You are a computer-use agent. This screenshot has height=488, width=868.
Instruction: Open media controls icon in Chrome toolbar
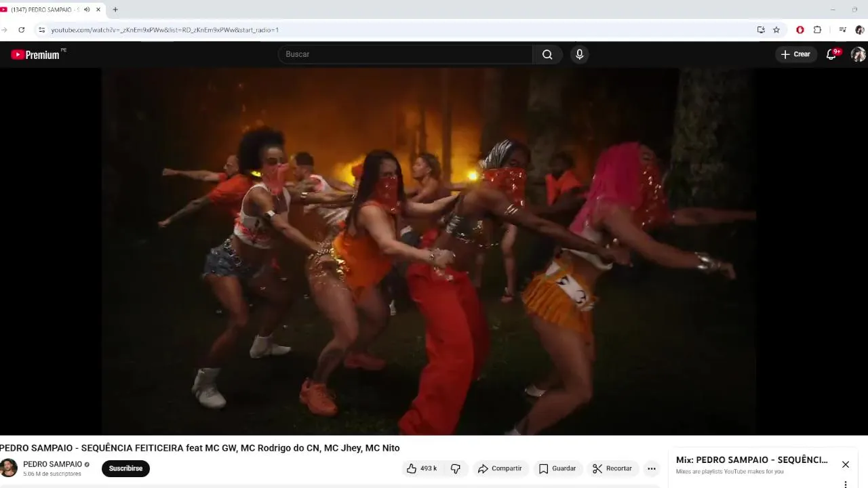click(842, 30)
